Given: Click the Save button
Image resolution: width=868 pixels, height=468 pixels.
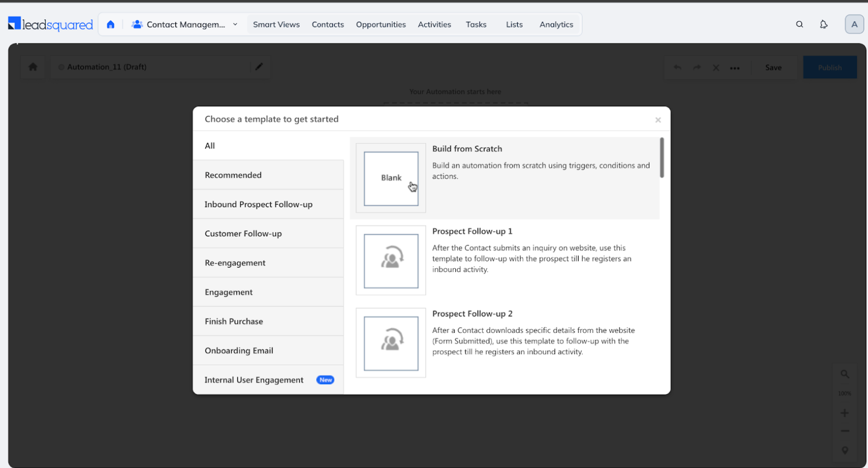Looking at the screenshot, I should click(773, 68).
